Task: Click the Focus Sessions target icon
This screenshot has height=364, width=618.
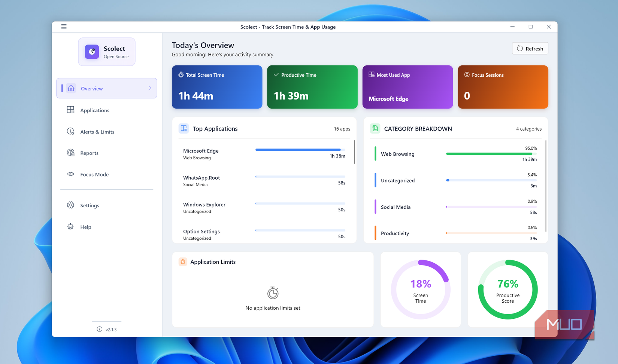Action: [467, 75]
